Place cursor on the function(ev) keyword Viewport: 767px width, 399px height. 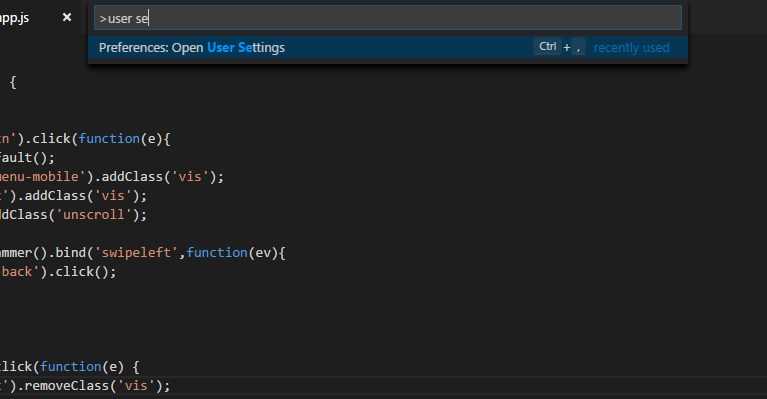click(x=217, y=253)
